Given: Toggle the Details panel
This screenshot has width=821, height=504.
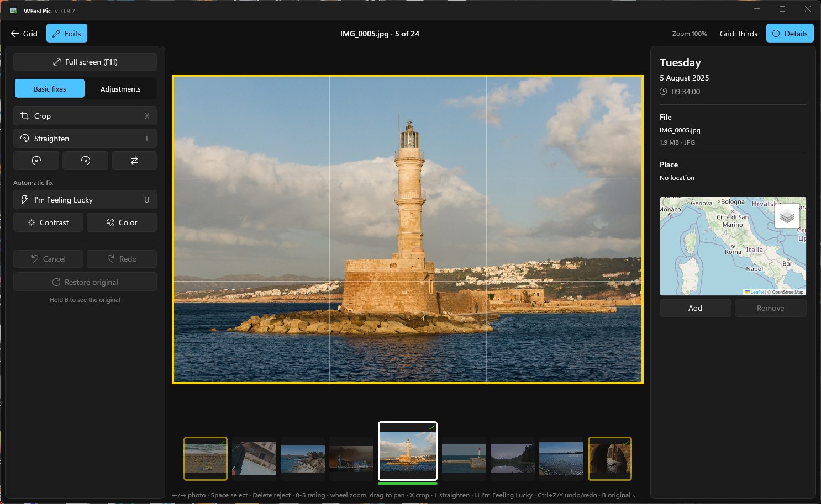Looking at the screenshot, I should pos(790,34).
